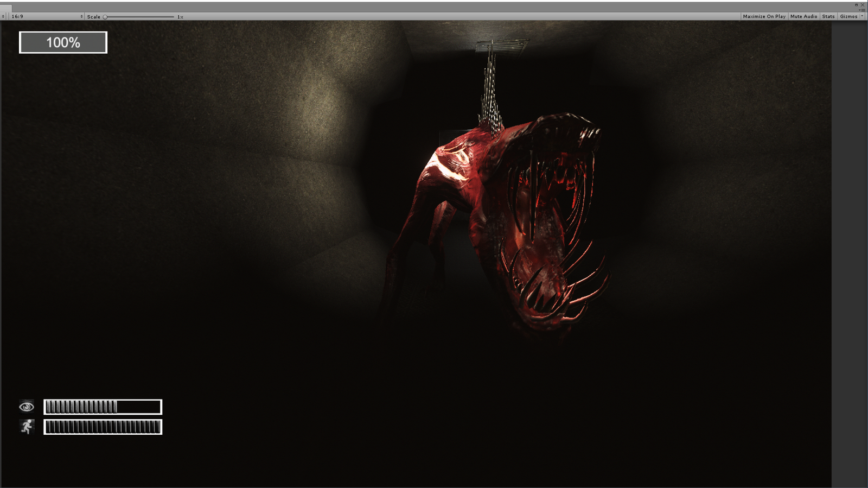Close the Game view panel window
Viewport: 868px width, 488px height.
863,5
